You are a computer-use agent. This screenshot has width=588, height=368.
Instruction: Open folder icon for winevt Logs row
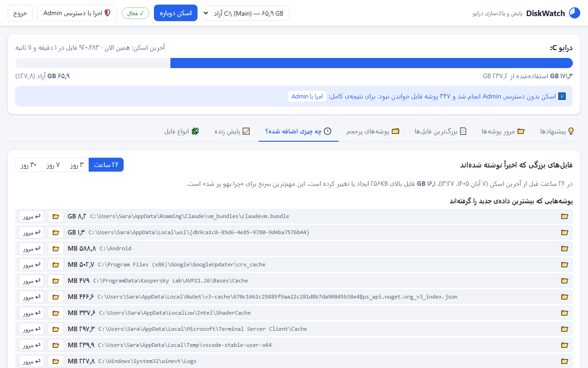pyautogui.click(x=56, y=361)
